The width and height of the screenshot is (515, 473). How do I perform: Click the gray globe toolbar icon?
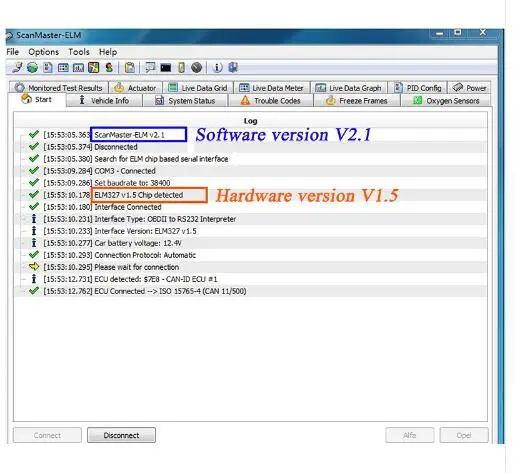(x=196, y=68)
